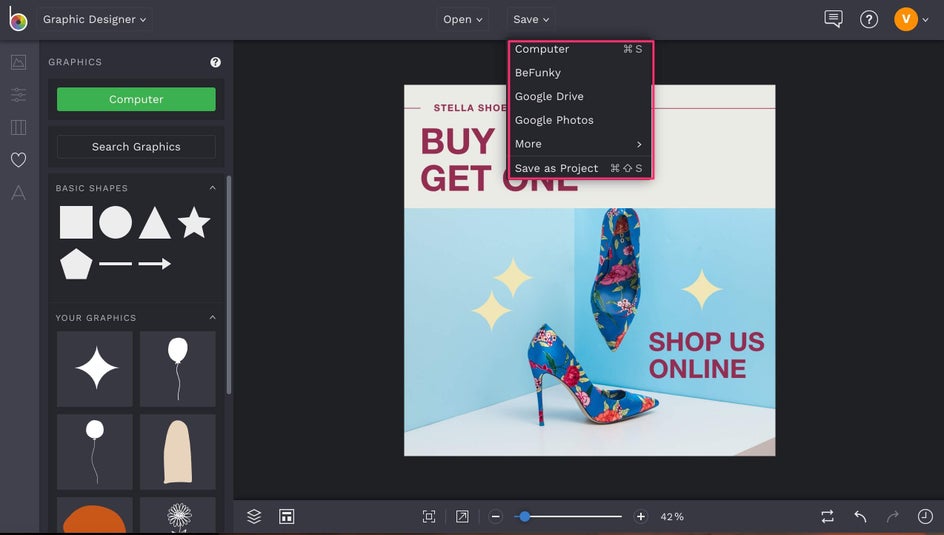Select the Graphics heart icon in sidebar
The width and height of the screenshot is (944, 535).
pyautogui.click(x=18, y=160)
